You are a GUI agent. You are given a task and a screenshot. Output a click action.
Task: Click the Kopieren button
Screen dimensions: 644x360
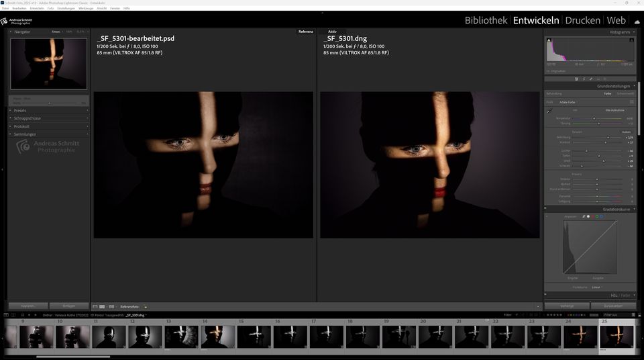click(28, 306)
